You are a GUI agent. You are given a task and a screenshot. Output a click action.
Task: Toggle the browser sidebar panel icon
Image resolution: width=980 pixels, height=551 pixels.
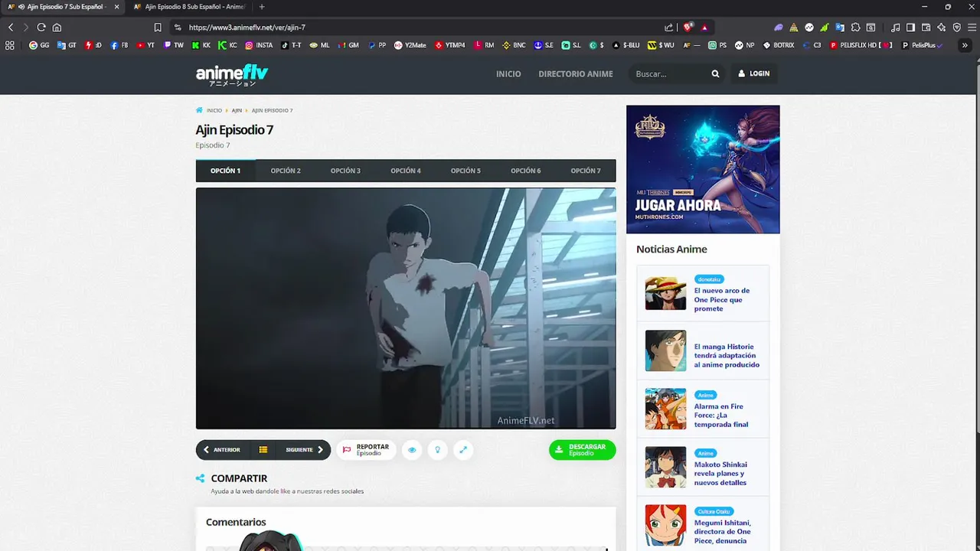910,27
